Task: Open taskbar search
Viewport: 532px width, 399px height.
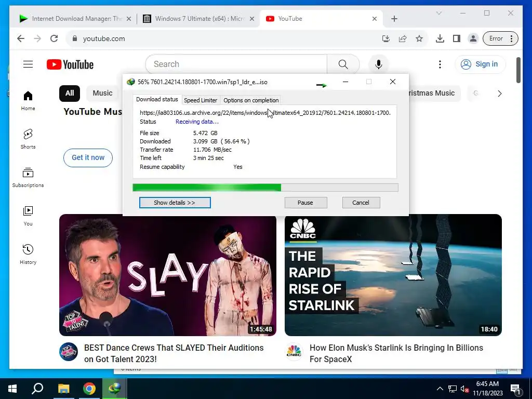Action: point(37,389)
